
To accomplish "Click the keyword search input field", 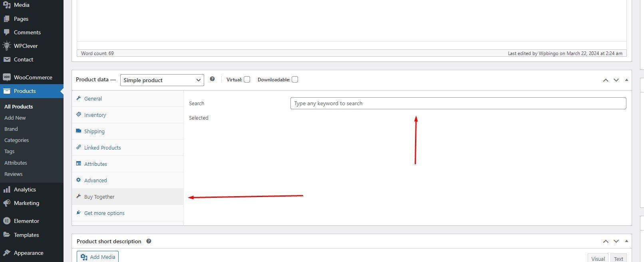I will pos(458,103).
